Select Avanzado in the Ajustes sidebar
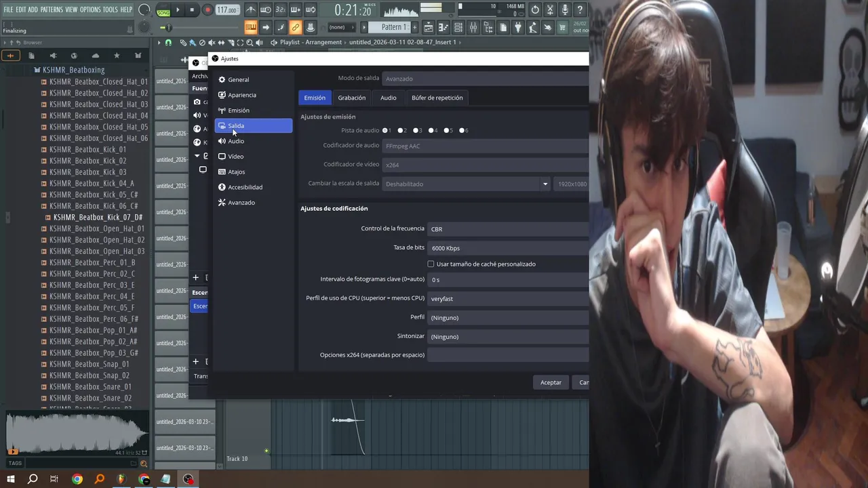The height and width of the screenshot is (488, 868). pyautogui.click(x=254, y=203)
